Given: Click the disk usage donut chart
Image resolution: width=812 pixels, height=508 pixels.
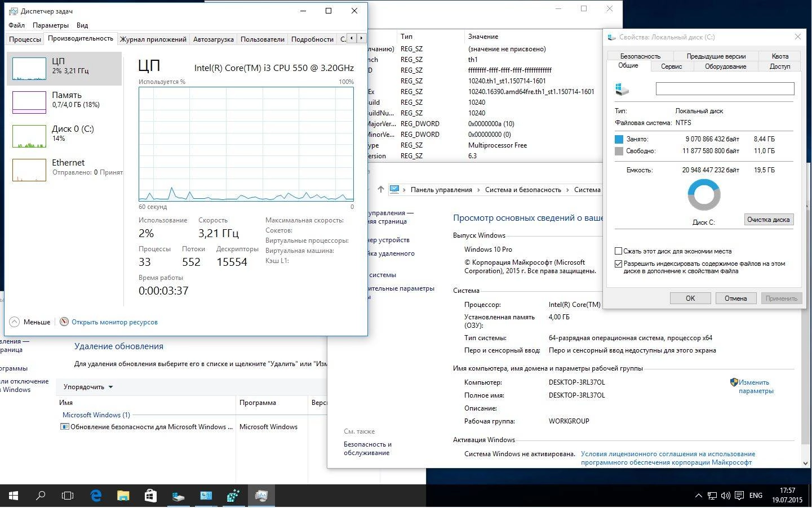Looking at the screenshot, I should pyautogui.click(x=704, y=195).
